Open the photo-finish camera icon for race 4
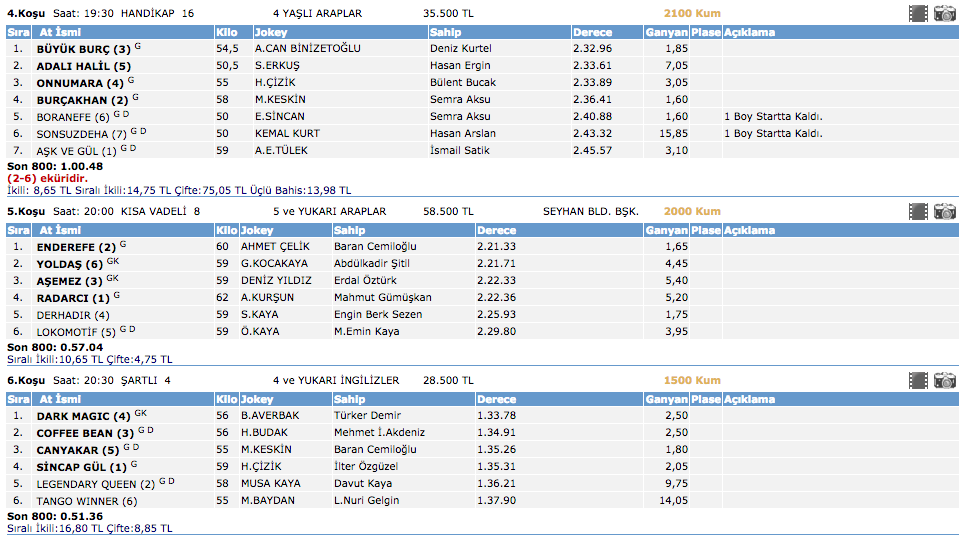 (944, 13)
